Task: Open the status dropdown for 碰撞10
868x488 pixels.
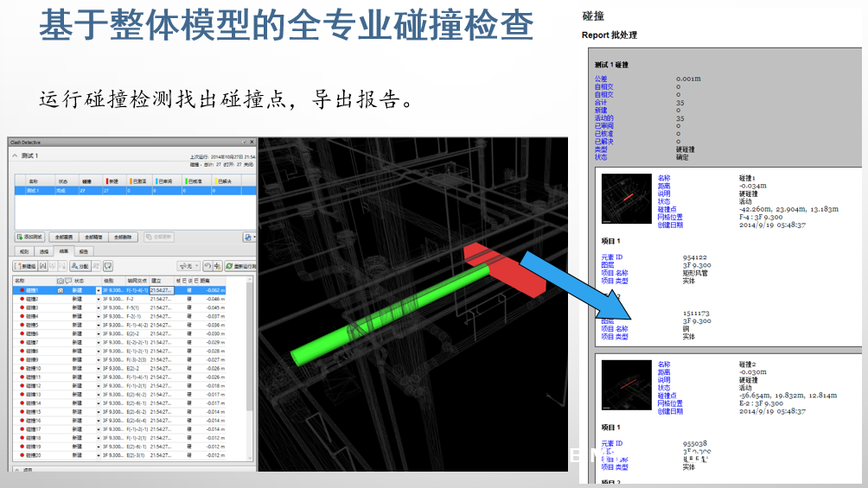Action: [98, 369]
